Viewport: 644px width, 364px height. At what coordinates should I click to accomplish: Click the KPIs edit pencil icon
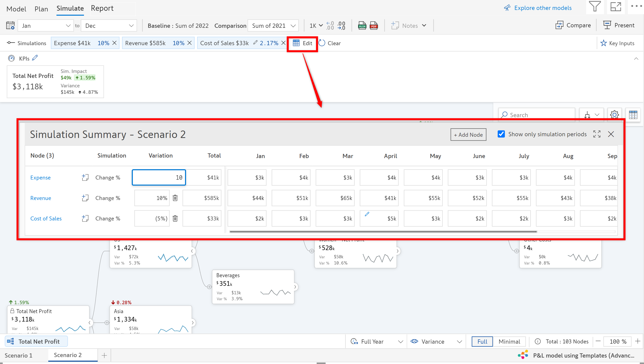35,58
